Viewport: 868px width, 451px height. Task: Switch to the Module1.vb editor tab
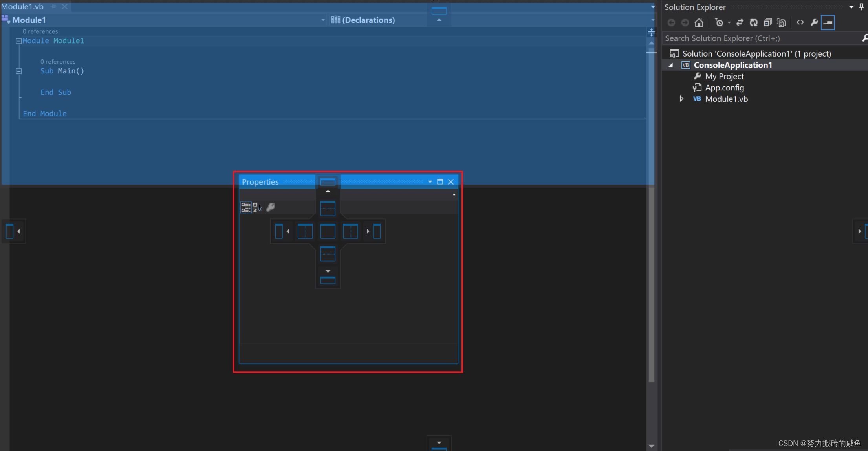[22, 7]
